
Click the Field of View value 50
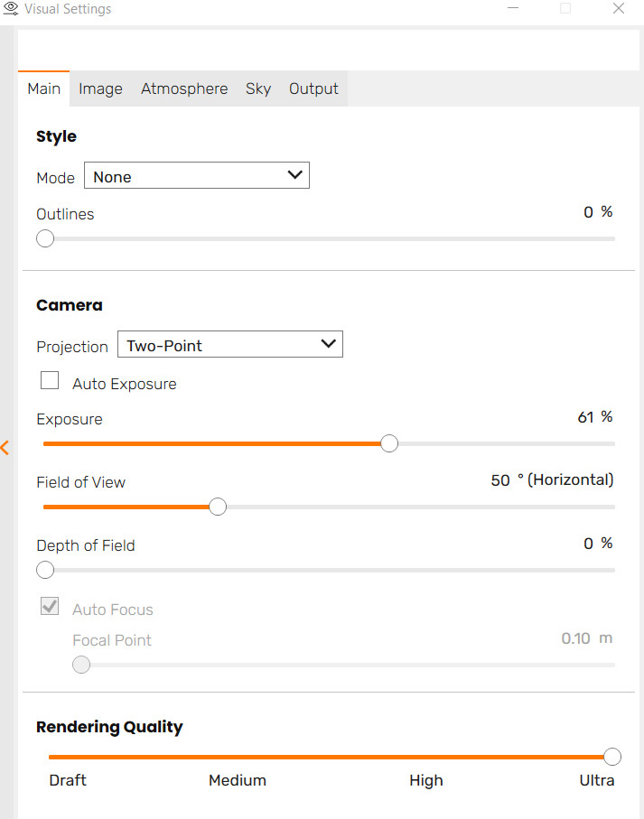coord(500,480)
